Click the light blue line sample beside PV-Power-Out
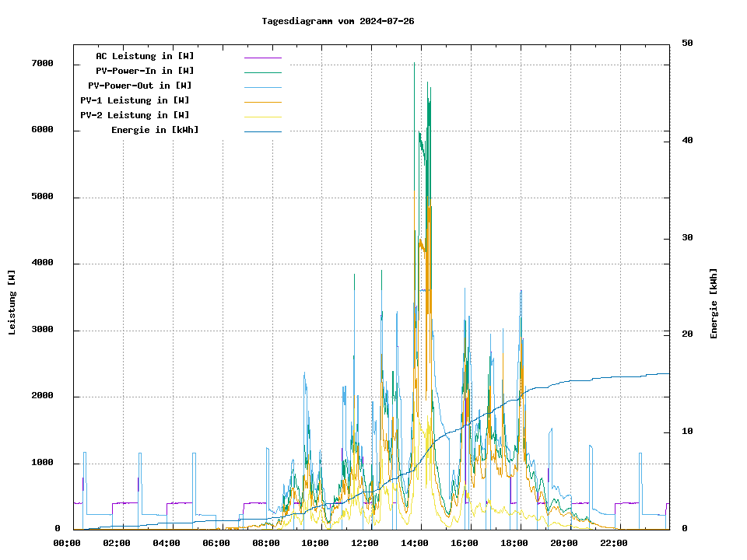The image size is (747, 560). coord(262,86)
